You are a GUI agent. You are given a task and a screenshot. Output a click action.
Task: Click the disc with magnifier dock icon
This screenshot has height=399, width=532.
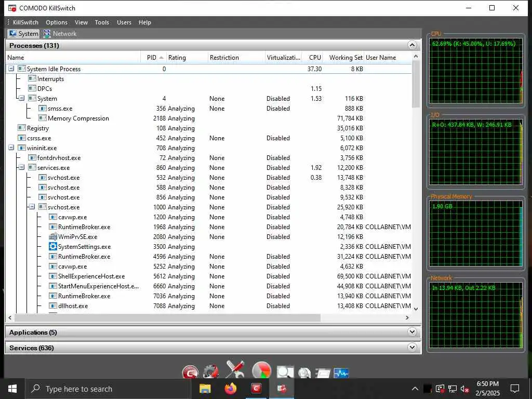[x=304, y=373]
